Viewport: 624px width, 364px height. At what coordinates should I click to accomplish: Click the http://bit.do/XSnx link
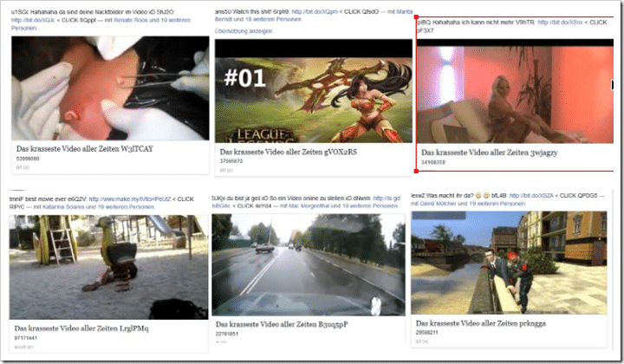click(x=560, y=23)
